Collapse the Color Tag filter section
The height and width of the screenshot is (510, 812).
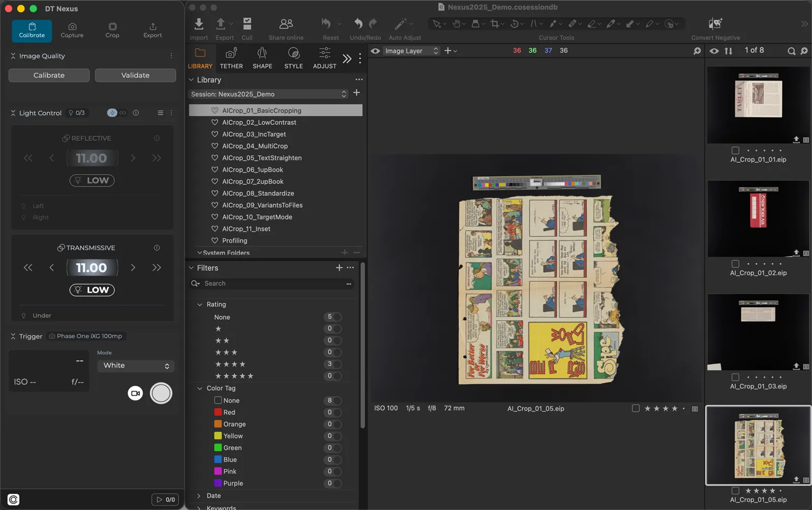click(x=199, y=388)
